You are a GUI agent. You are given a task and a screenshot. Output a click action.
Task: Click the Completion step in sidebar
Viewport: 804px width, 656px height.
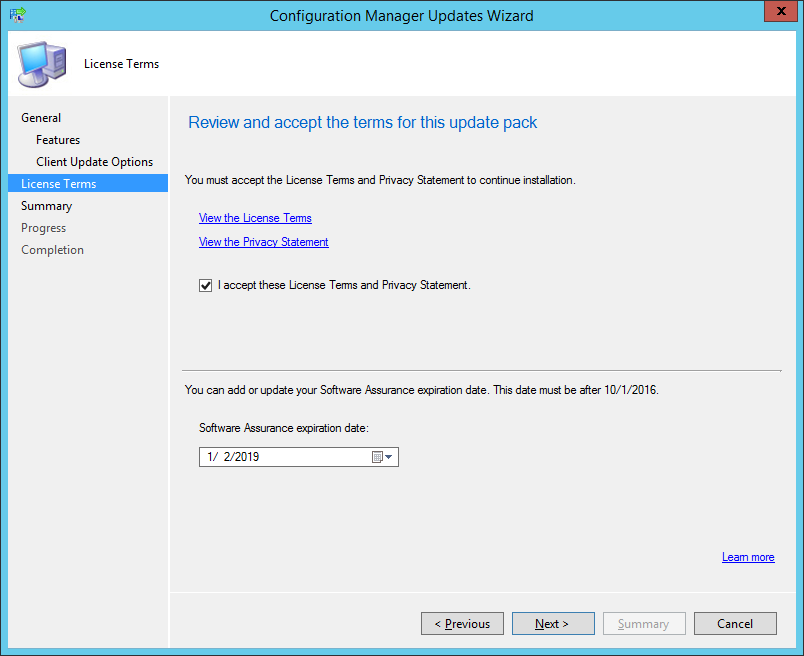tap(52, 250)
